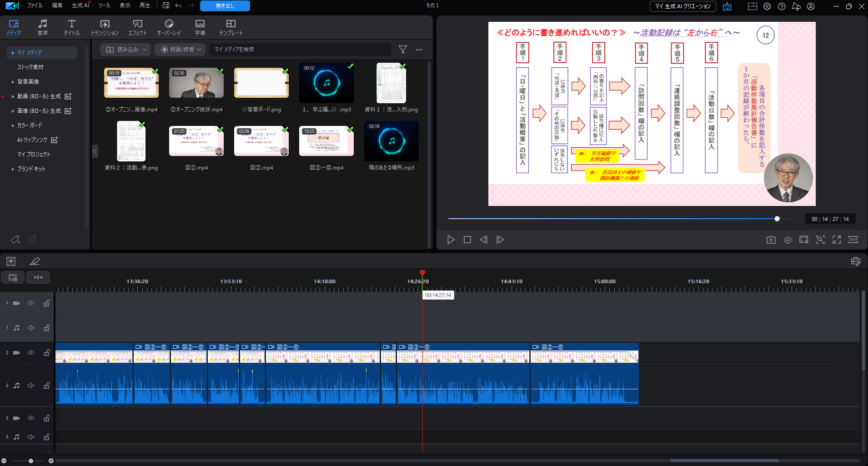868x466 pixels.
Task: Click the preview seek slider handle
Action: (x=777, y=219)
